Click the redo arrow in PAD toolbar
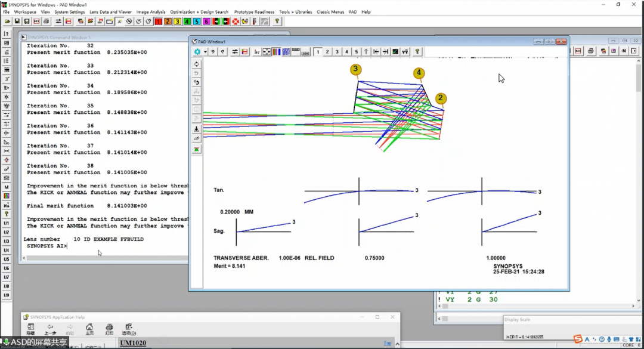The image size is (644, 349). click(222, 52)
